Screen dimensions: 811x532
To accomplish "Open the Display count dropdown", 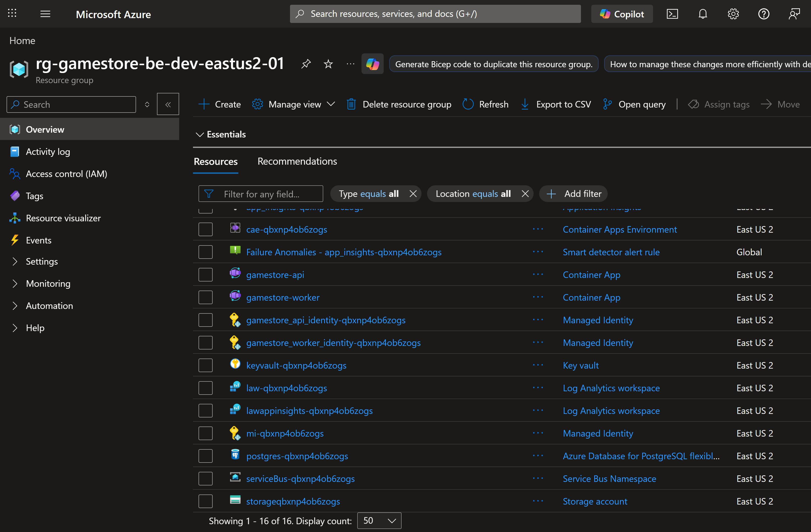I will tap(379, 520).
